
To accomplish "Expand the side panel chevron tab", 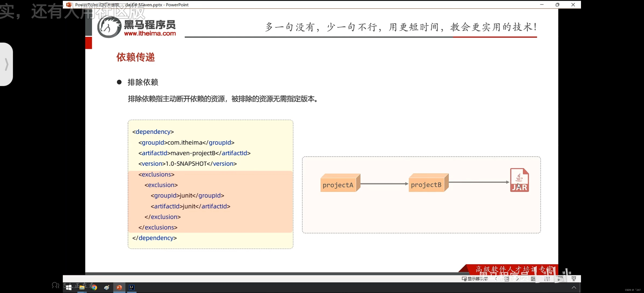I will pyautogui.click(x=6, y=64).
